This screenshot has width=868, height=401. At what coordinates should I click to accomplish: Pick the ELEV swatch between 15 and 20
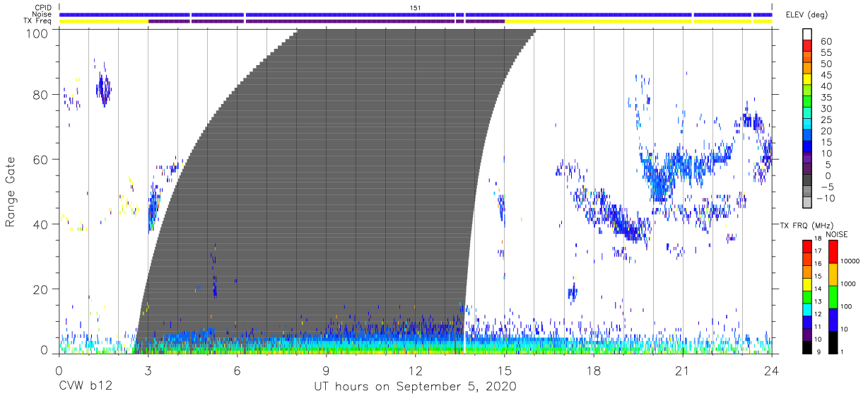coord(807,136)
